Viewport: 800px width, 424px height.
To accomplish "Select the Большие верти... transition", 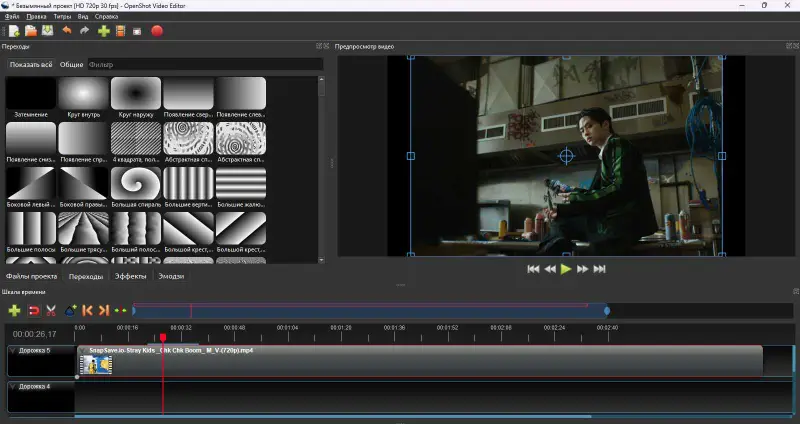I will [188, 187].
